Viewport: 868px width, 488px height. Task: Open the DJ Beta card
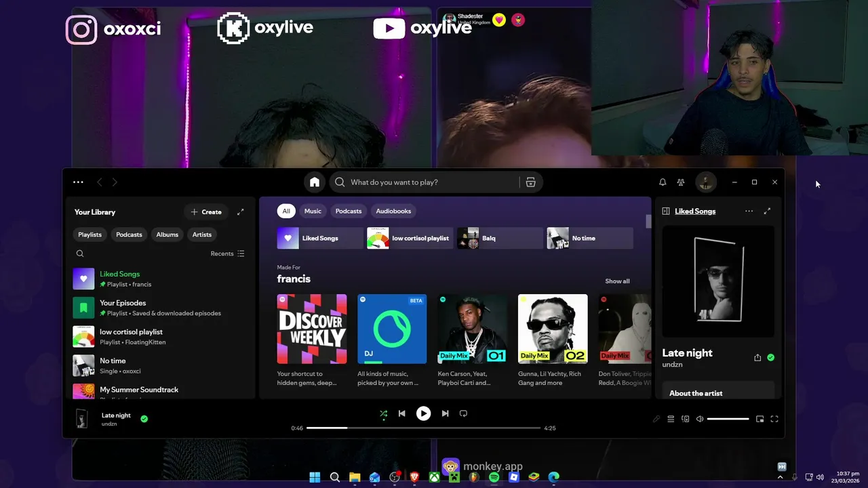point(392,340)
